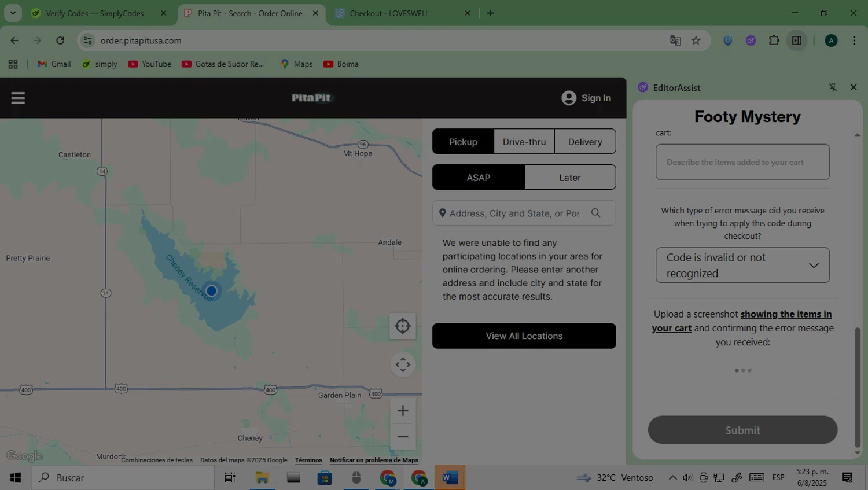
Task: Reload the current page
Action: click(x=60, y=40)
